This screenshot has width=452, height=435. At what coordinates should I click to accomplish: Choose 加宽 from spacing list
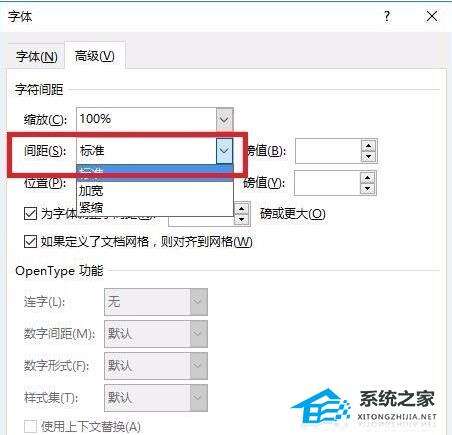coord(91,191)
